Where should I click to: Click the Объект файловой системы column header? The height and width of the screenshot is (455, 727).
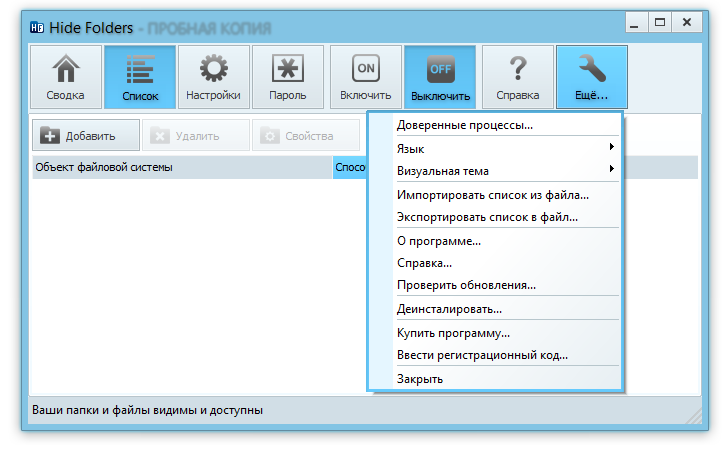coord(182,167)
